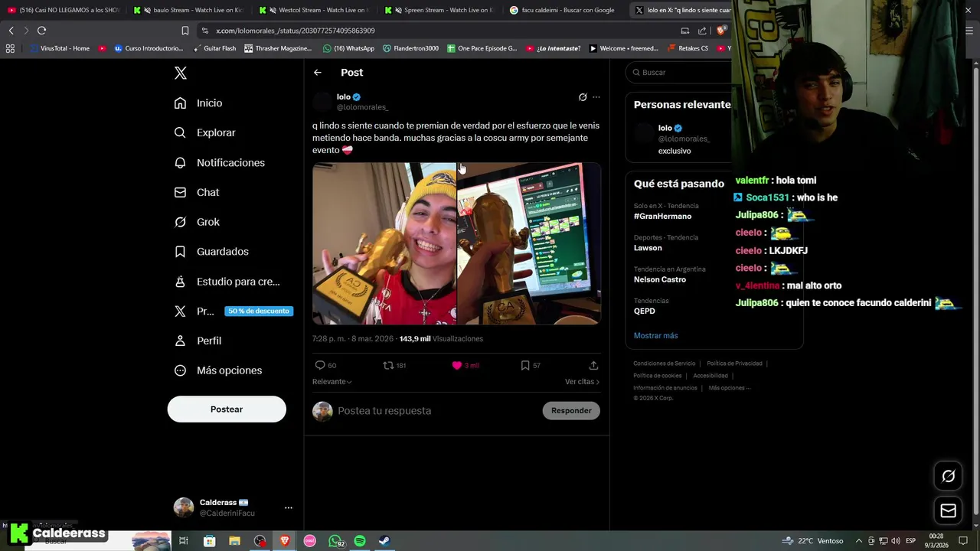Open Ver citas link

pyautogui.click(x=582, y=382)
